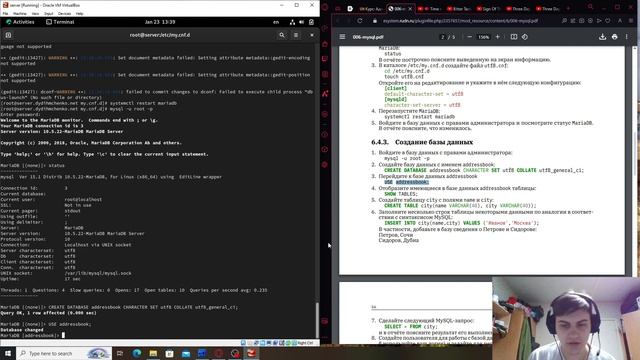Viewport: 640px width, 360px height.
Task: Click the Windows taskbar search box
Action: [x=64, y=353]
